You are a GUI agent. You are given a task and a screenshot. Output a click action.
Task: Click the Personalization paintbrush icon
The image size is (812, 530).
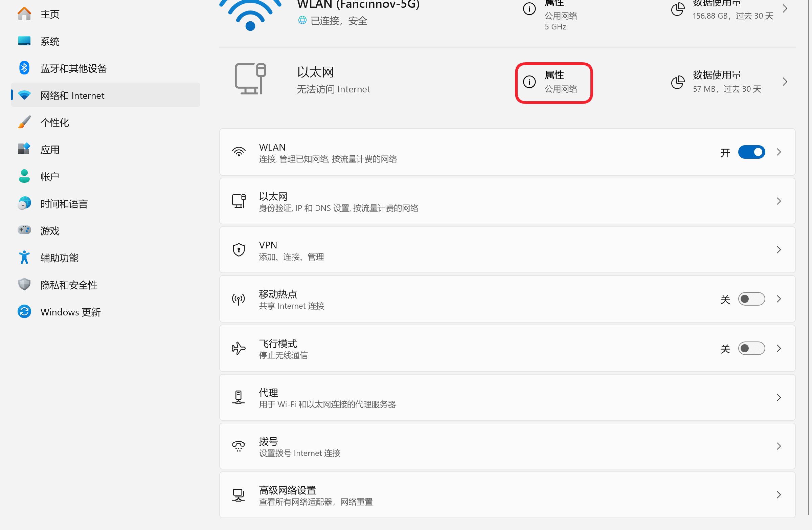(24, 122)
